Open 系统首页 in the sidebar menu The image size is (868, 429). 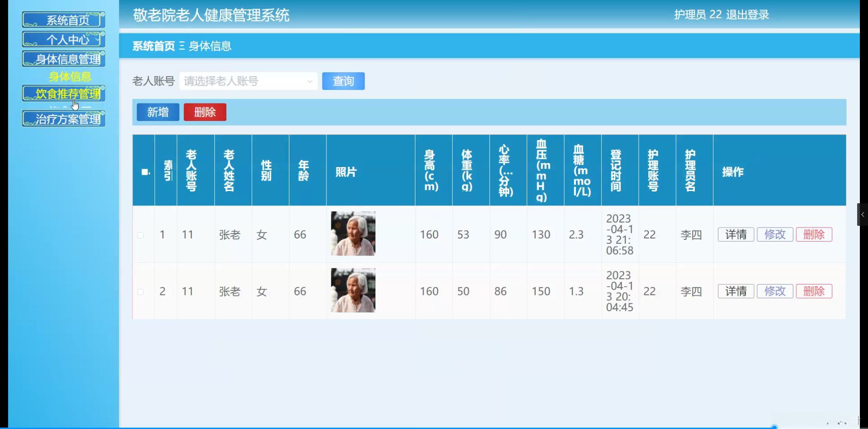pos(64,20)
